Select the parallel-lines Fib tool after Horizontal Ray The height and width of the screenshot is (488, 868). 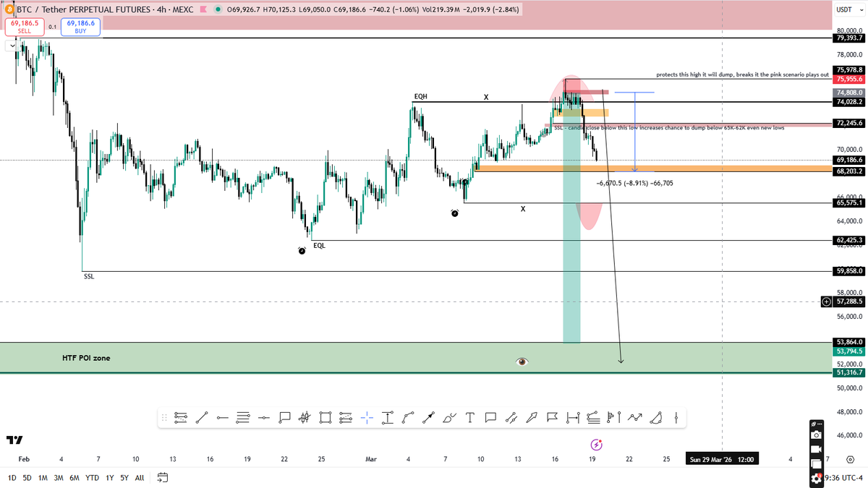pyautogui.click(x=244, y=417)
